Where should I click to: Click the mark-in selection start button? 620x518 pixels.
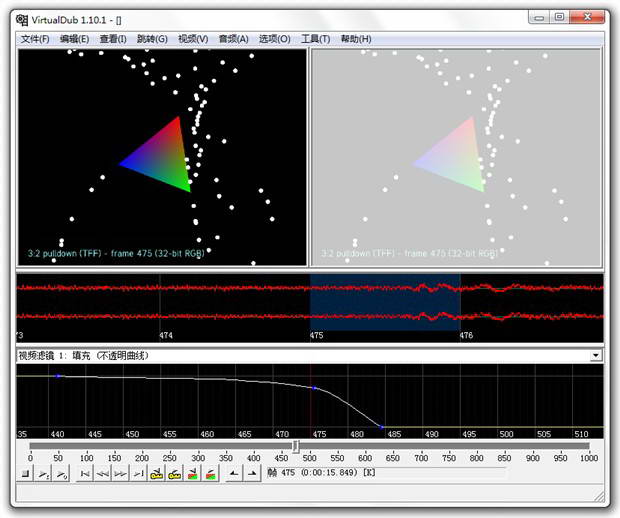233,473
